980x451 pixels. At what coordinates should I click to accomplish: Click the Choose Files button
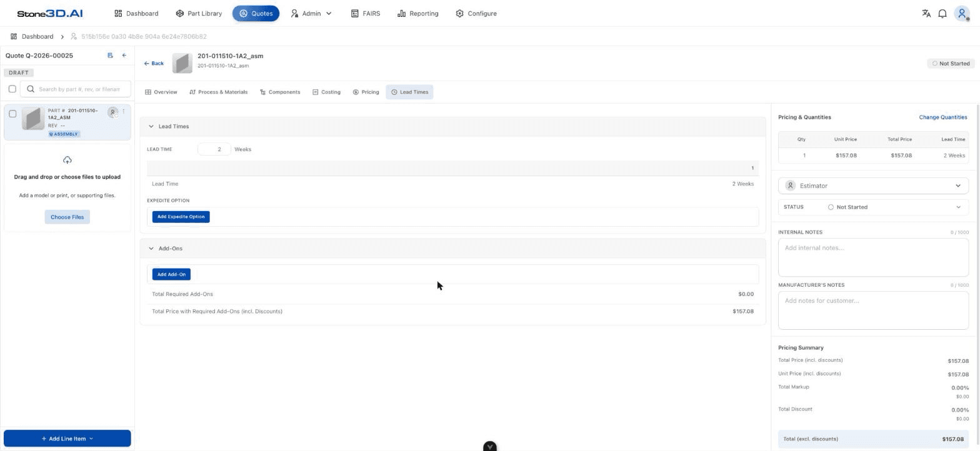pyautogui.click(x=67, y=217)
